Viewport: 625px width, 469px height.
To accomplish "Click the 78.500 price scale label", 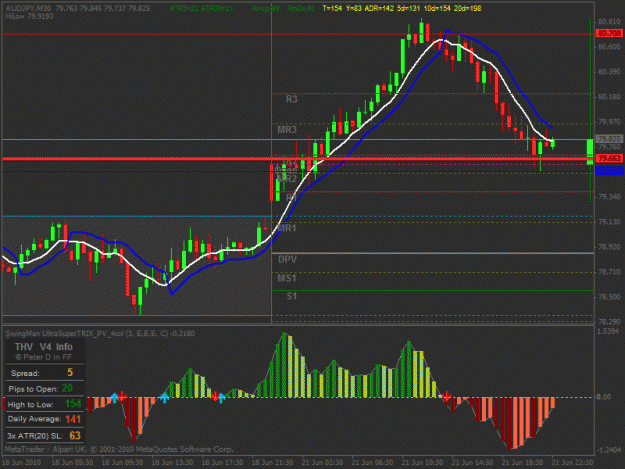I will pyautogui.click(x=609, y=297).
